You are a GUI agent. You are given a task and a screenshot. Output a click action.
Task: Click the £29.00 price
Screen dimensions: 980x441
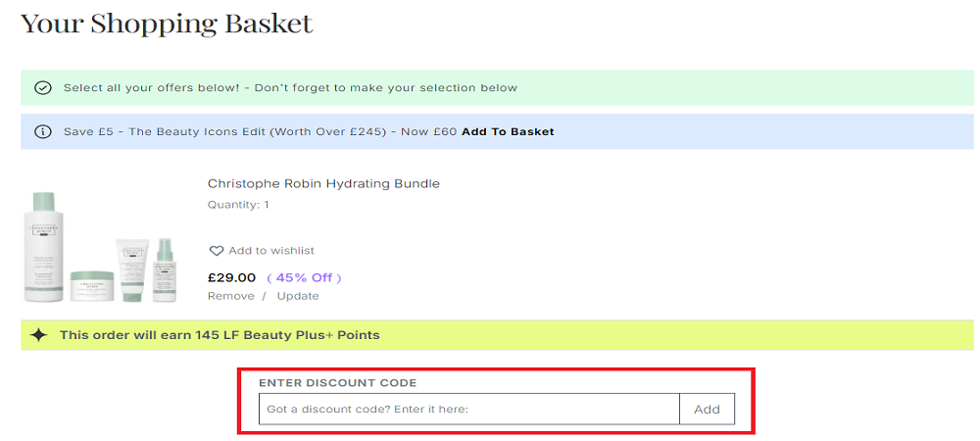pos(232,277)
